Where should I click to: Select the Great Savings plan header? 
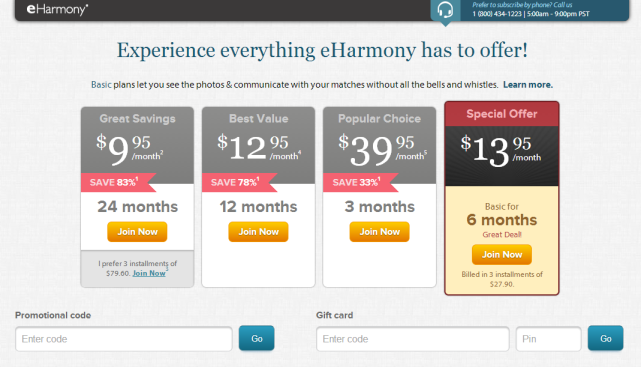137,119
